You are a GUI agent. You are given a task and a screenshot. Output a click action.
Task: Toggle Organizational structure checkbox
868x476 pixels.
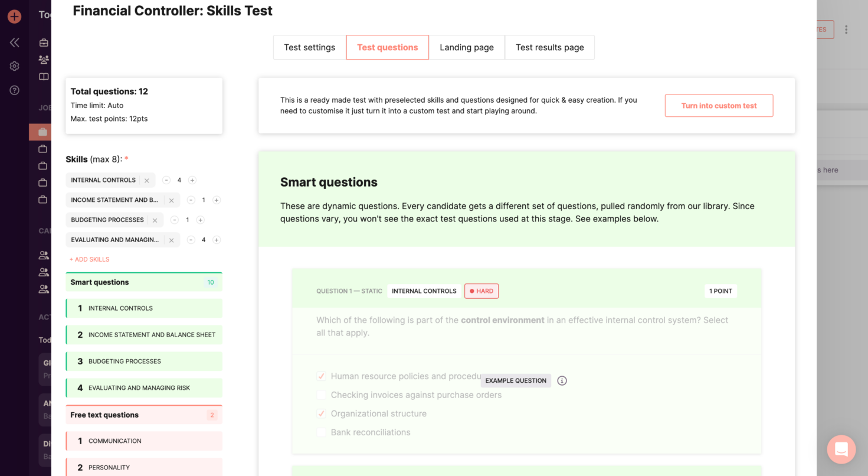[322, 413]
